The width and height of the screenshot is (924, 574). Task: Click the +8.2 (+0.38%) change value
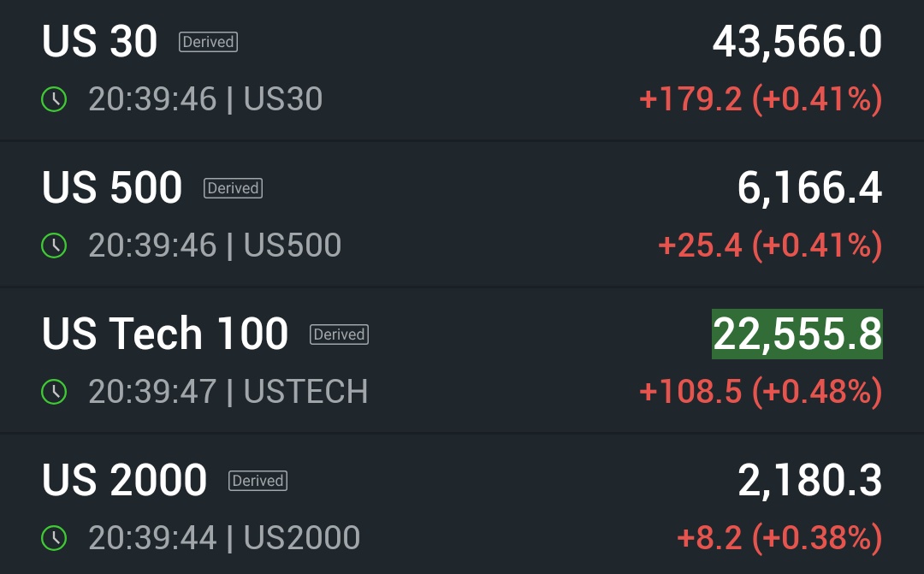click(779, 538)
